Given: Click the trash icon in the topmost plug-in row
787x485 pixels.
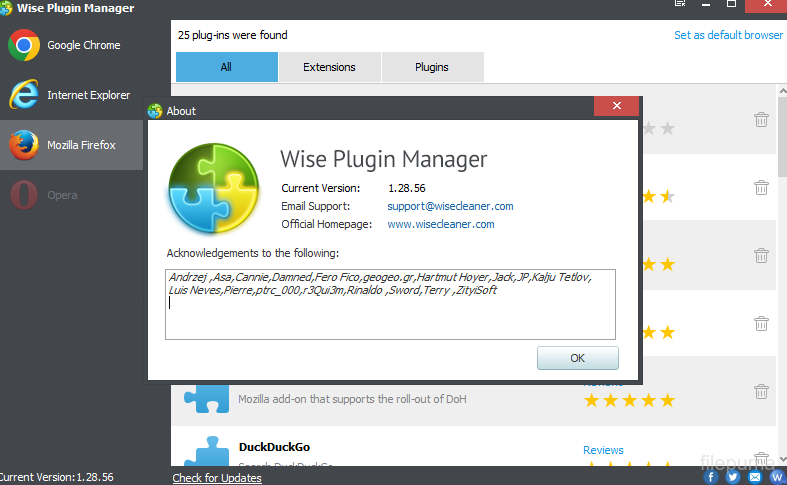Looking at the screenshot, I should 761,119.
